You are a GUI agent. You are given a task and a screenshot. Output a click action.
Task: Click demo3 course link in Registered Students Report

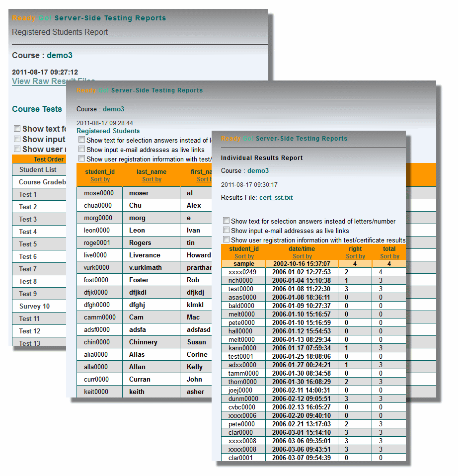(60, 55)
